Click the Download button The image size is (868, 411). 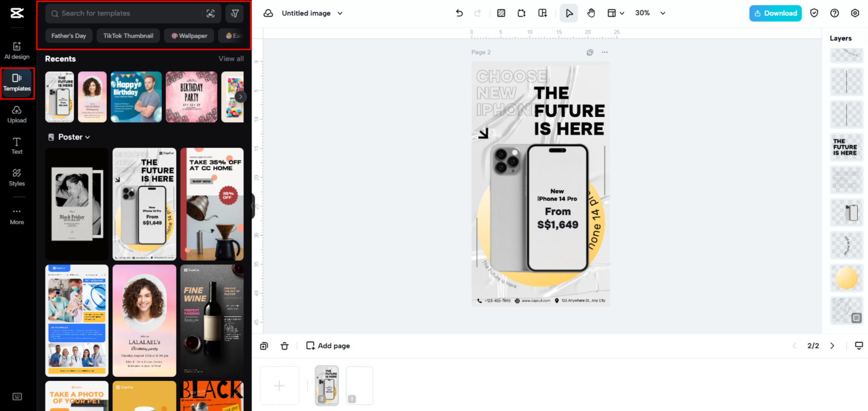tap(775, 13)
